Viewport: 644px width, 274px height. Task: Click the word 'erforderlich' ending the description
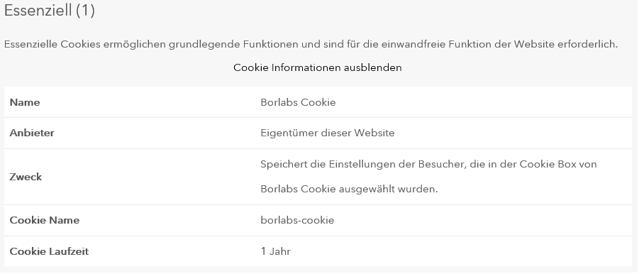(x=587, y=45)
